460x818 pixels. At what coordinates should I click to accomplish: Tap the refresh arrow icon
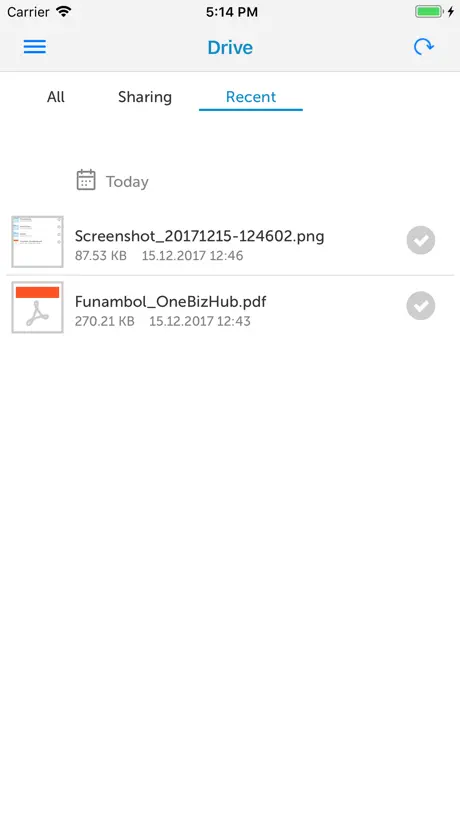click(x=423, y=47)
